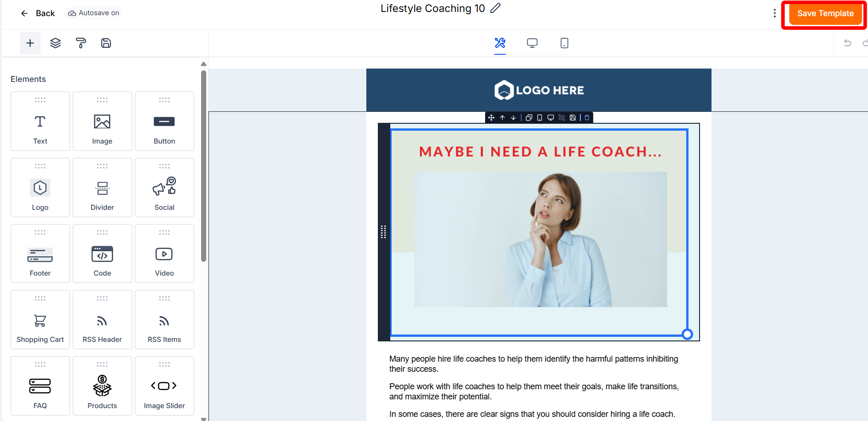Delete the selected image block

tap(587, 118)
